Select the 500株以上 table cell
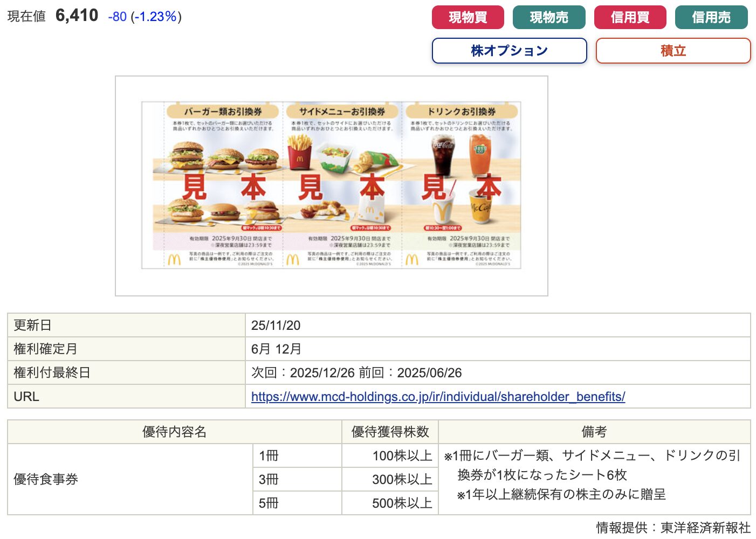756x539 pixels. (x=402, y=503)
